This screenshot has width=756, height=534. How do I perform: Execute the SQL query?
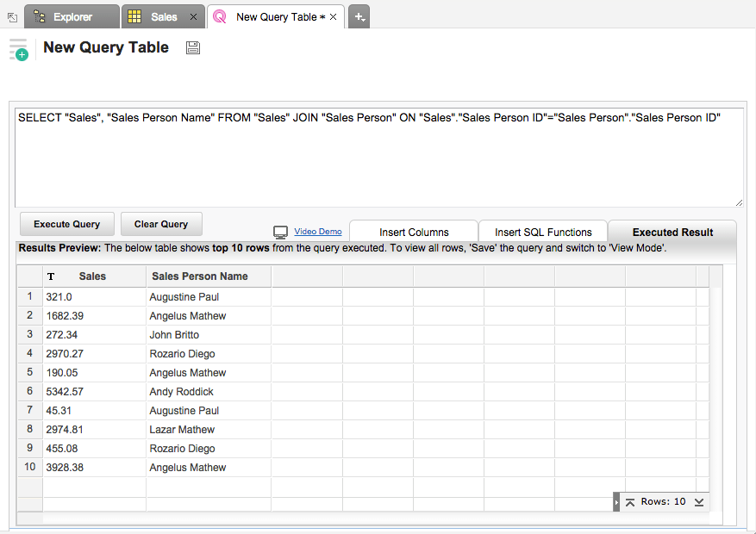tap(66, 224)
